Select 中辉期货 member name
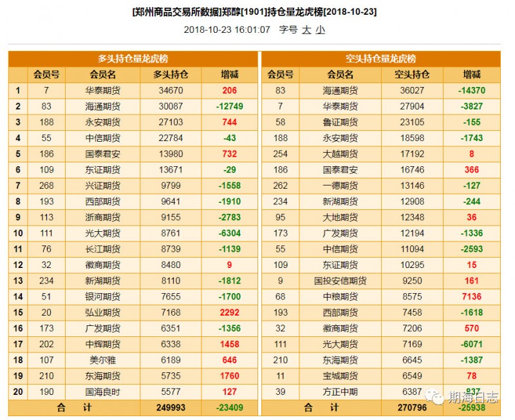The height and width of the screenshot is (420, 515). (103, 344)
